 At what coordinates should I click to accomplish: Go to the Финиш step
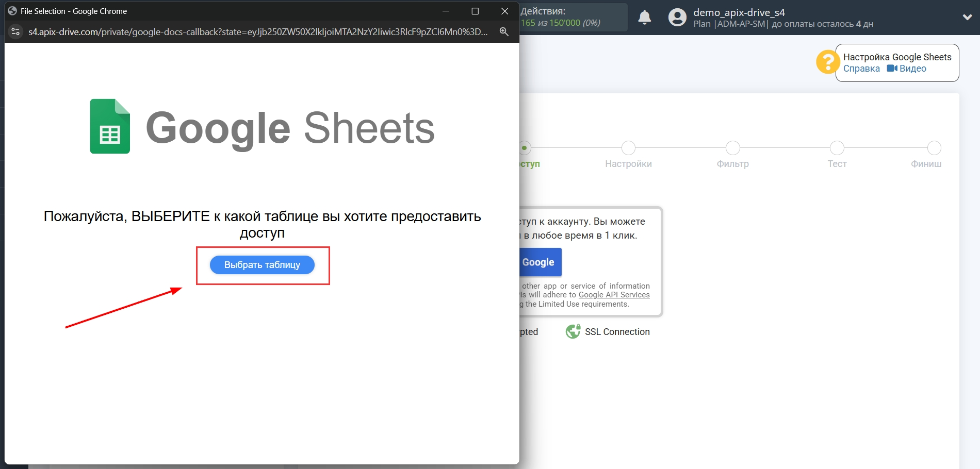point(926,164)
